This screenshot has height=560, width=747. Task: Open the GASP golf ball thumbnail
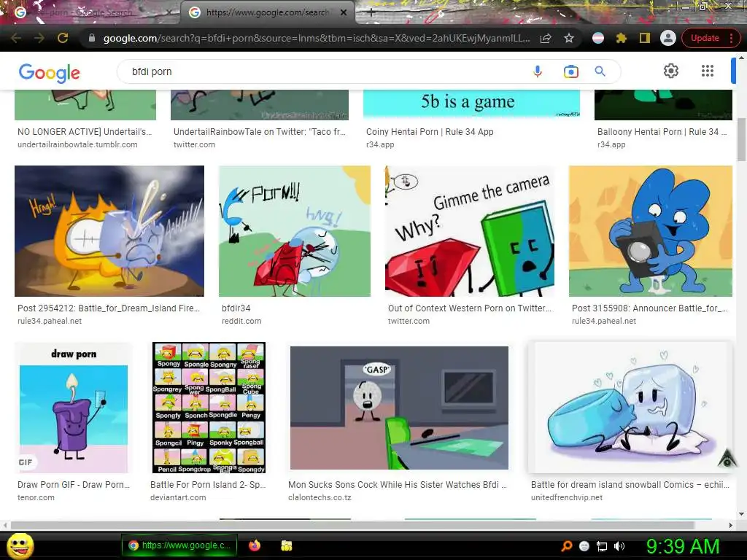point(399,408)
